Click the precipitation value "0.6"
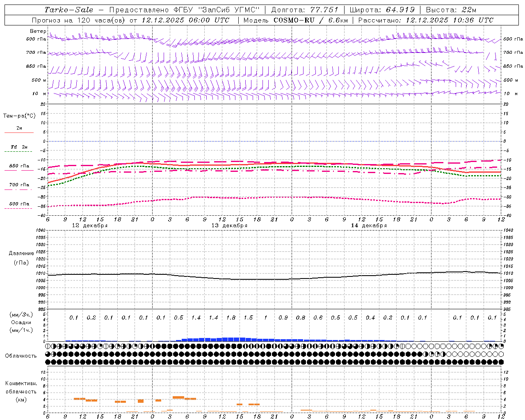 pos(318,318)
